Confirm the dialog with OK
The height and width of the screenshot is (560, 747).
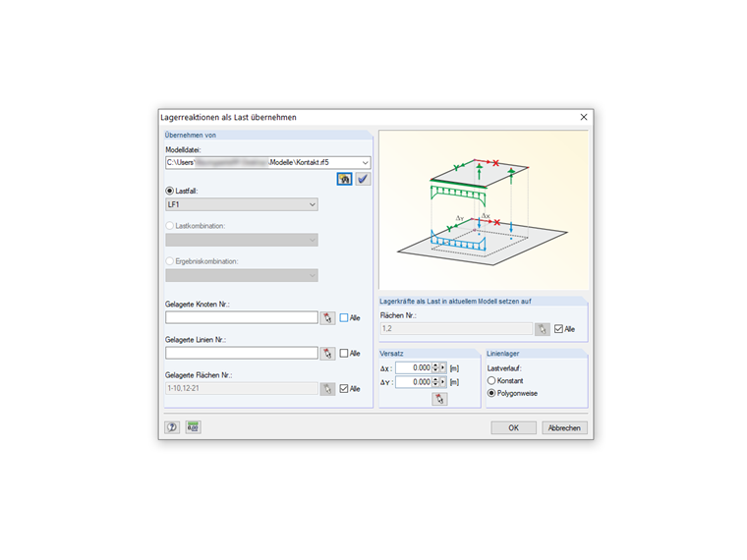pos(513,427)
